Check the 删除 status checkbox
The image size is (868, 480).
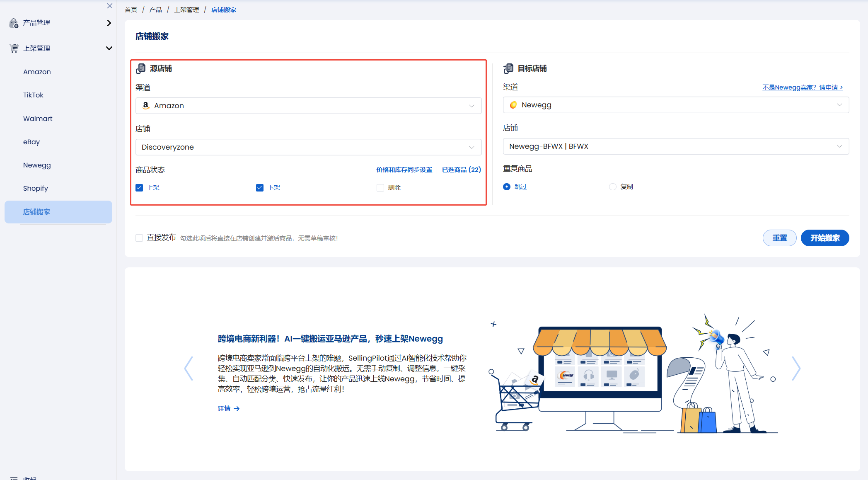click(x=380, y=188)
